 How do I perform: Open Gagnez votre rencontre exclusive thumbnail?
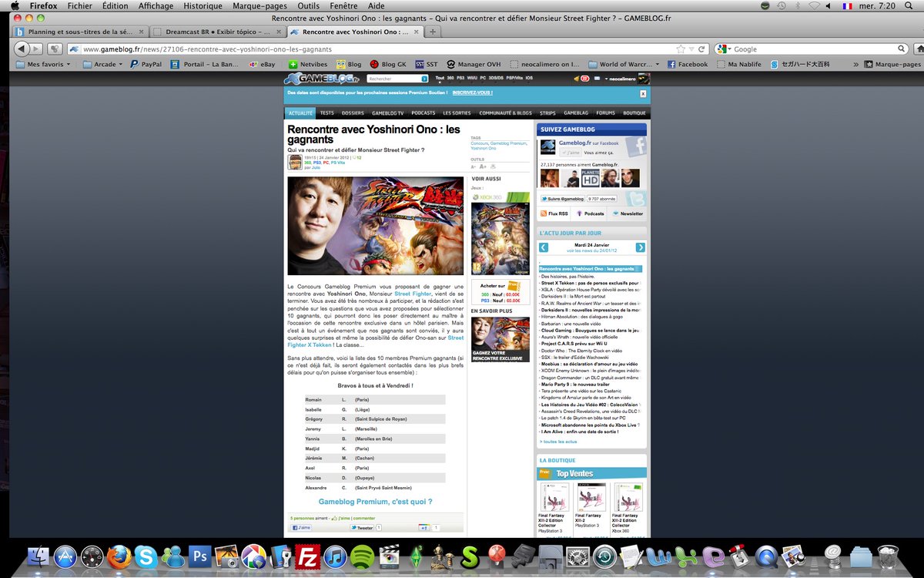tap(500, 339)
